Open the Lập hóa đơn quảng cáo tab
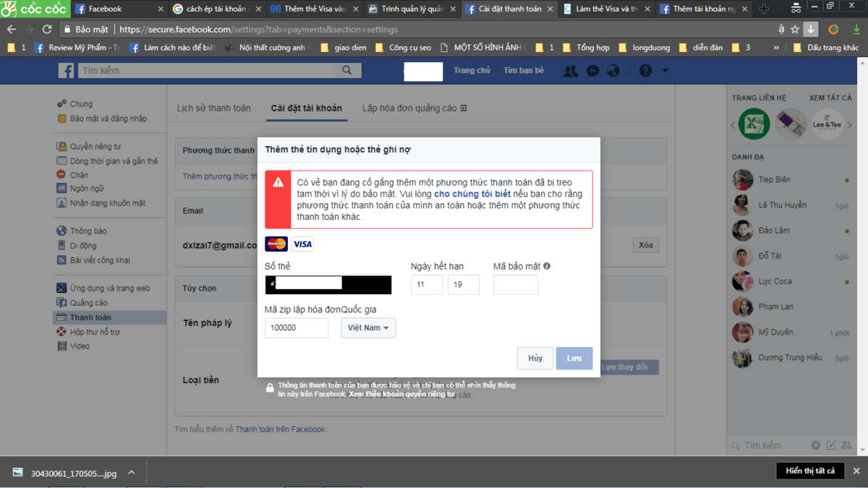 [x=414, y=108]
